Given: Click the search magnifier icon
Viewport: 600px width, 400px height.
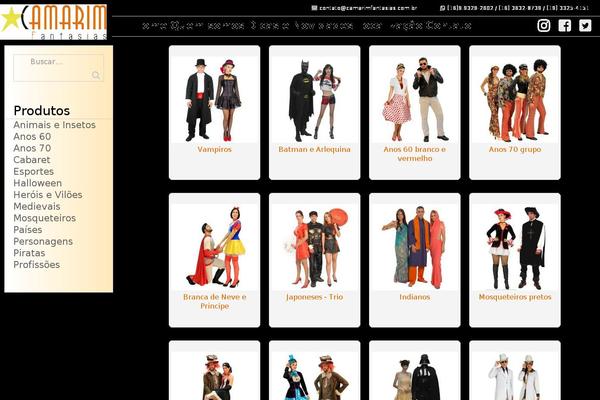Looking at the screenshot, I should pos(96,75).
